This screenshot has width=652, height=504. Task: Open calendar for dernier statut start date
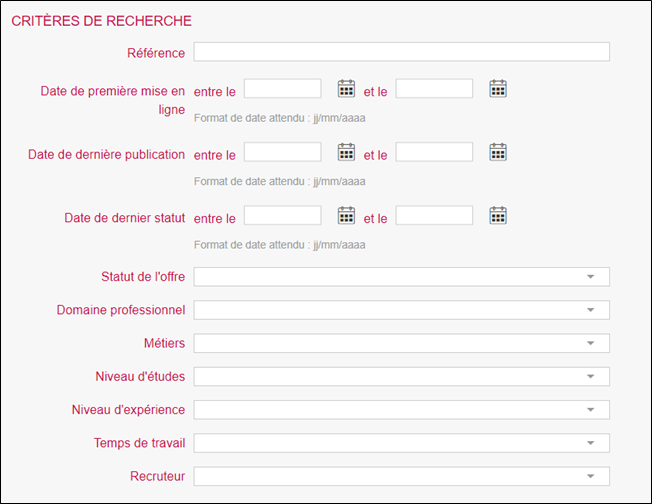coord(346,215)
